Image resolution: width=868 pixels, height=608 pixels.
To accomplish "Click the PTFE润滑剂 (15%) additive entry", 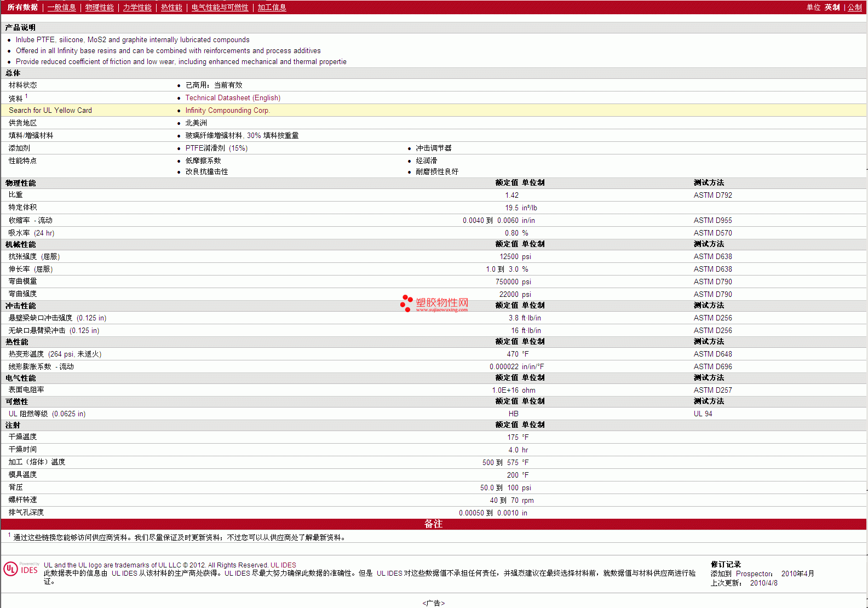I will pyautogui.click(x=216, y=148).
